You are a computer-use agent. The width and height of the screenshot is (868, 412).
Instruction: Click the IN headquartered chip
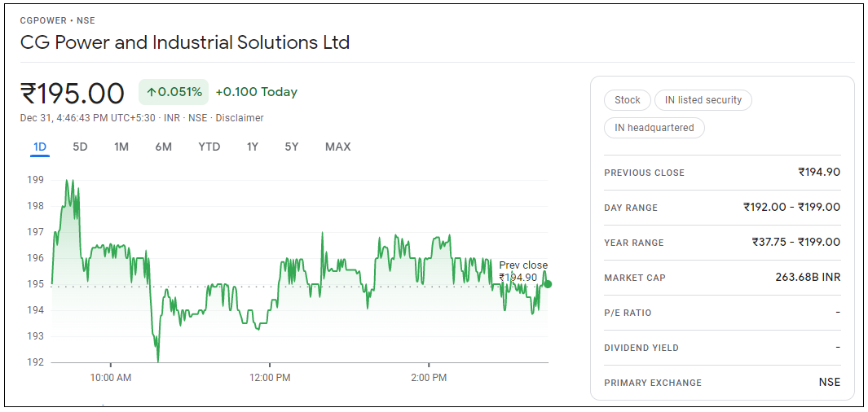click(654, 128)
